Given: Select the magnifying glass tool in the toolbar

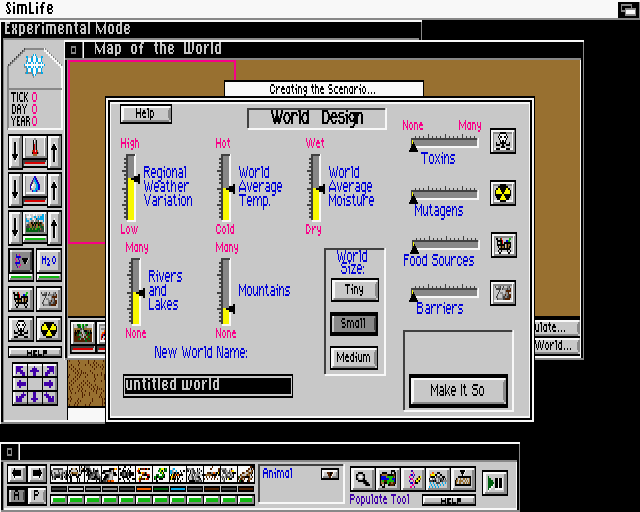Looking at the screenshot, I should point(362,479).
